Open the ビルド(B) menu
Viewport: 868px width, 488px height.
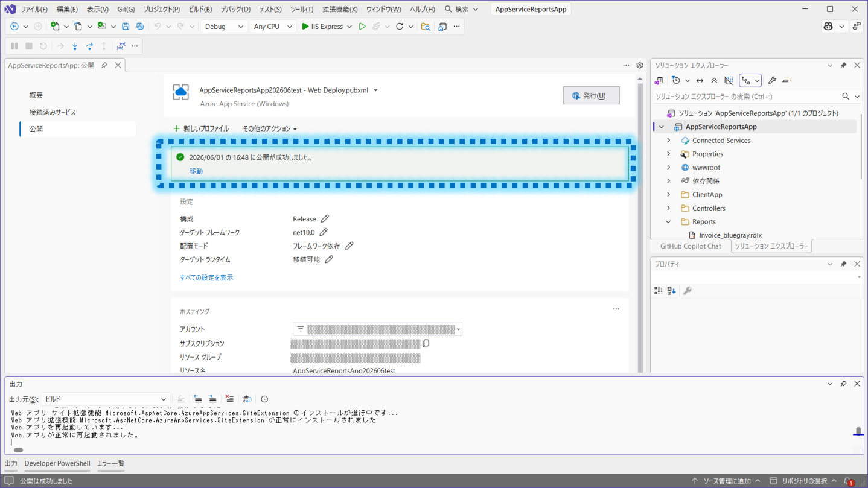tap(200, 9)
